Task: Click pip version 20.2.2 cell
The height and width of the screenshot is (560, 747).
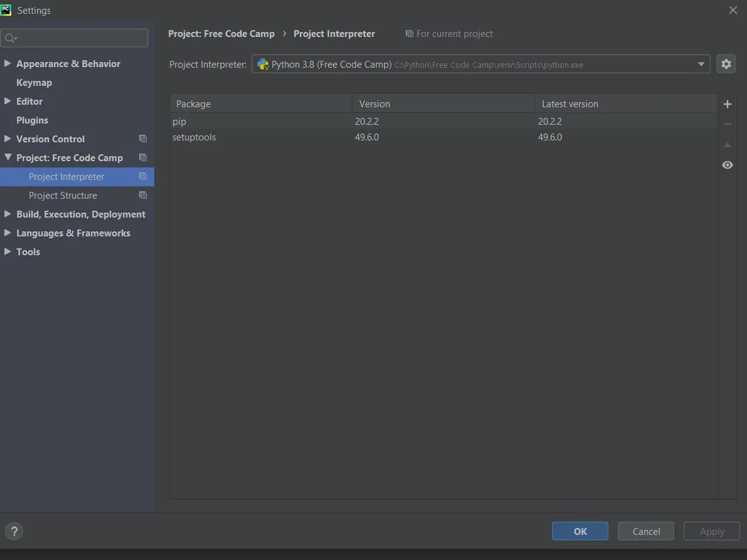Action: (x=367, y=122)
